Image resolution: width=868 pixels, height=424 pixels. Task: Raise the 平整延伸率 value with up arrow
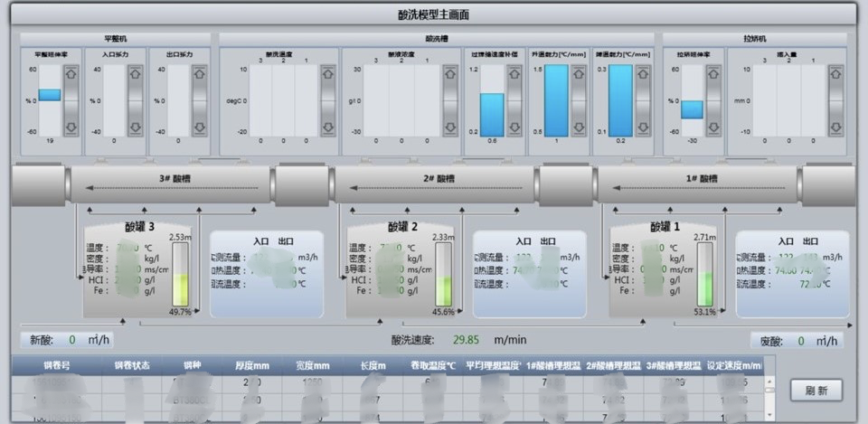click(x=71, y=73)
